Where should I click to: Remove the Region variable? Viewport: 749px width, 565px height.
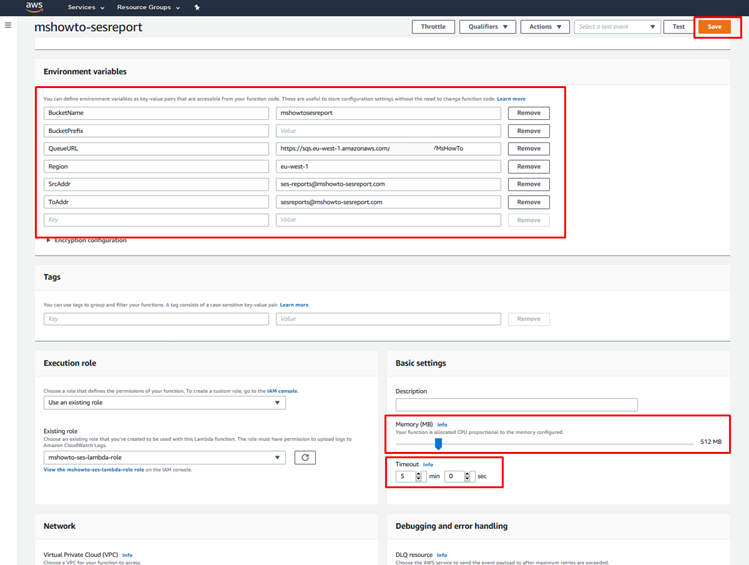(x=529, y=167)
